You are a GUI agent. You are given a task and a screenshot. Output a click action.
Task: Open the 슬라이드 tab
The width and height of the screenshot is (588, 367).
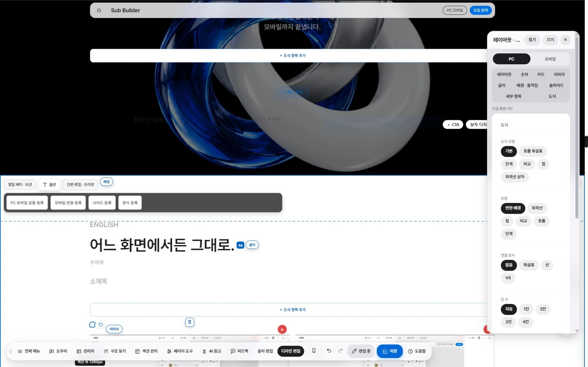(556, 85)
